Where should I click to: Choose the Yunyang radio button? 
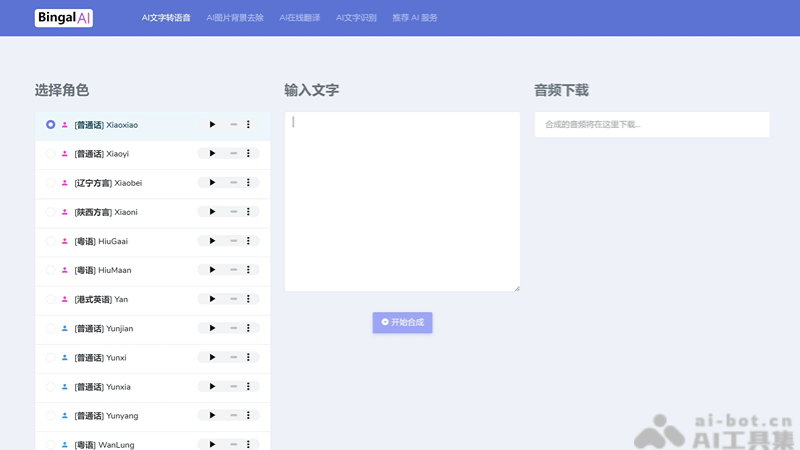point(51,415)
